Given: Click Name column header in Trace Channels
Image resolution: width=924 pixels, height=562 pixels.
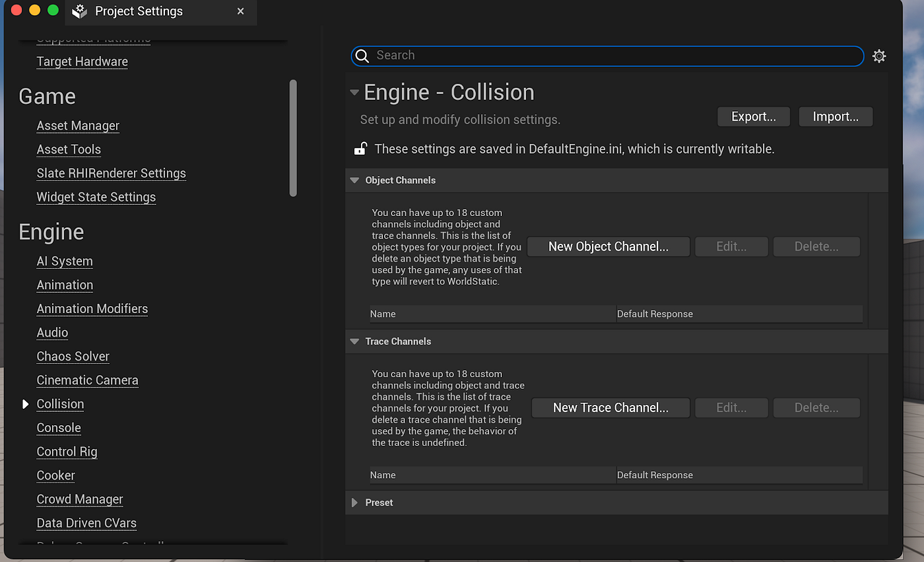Looking at the screenshot, I should pyautogui.click(x=492, y=475).
